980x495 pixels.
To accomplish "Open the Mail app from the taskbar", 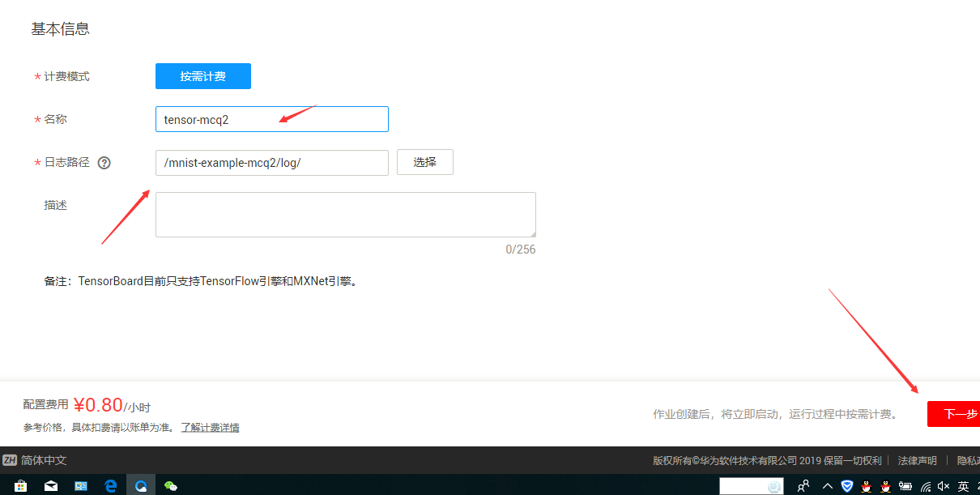I will [x=50, y=486].
